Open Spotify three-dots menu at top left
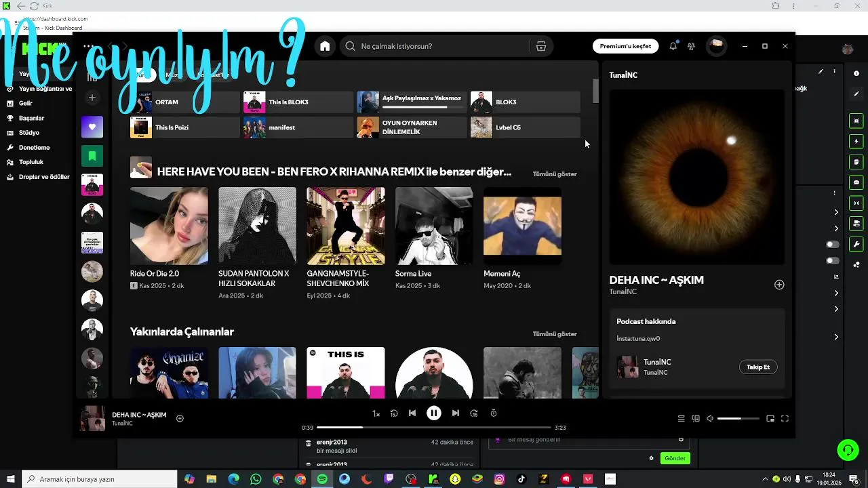Image resolution: width=868 pixels, height=488 pixels. pos(88,46)
